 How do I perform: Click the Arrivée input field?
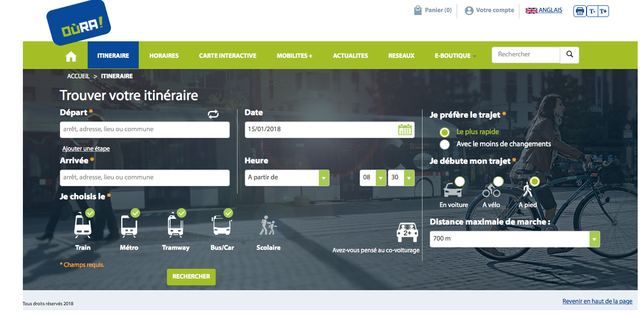145,178
